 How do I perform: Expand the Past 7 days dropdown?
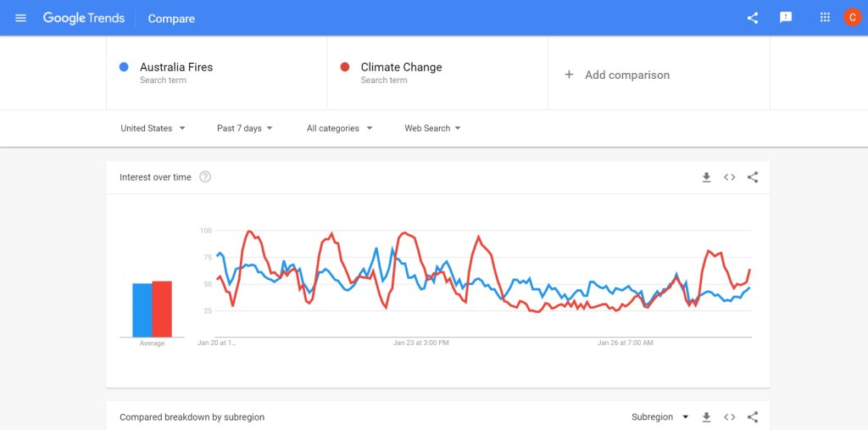tap(245, 128)
